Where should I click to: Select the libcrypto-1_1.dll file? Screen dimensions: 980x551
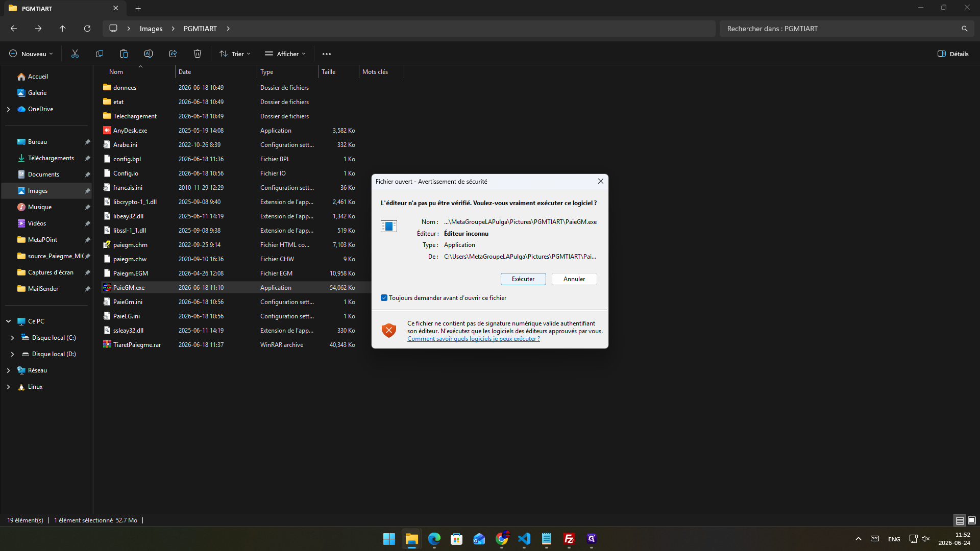point(135,202)
